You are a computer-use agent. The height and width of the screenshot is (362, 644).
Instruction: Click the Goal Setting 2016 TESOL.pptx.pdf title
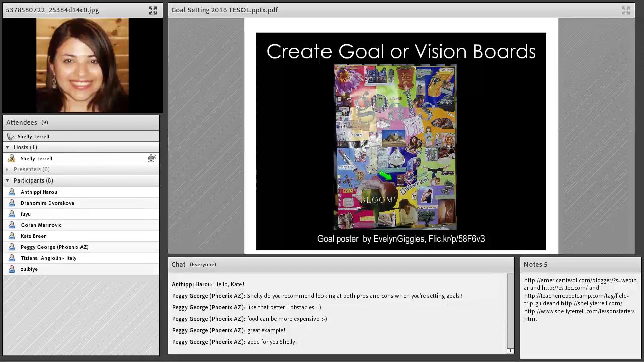pos(224,10)
